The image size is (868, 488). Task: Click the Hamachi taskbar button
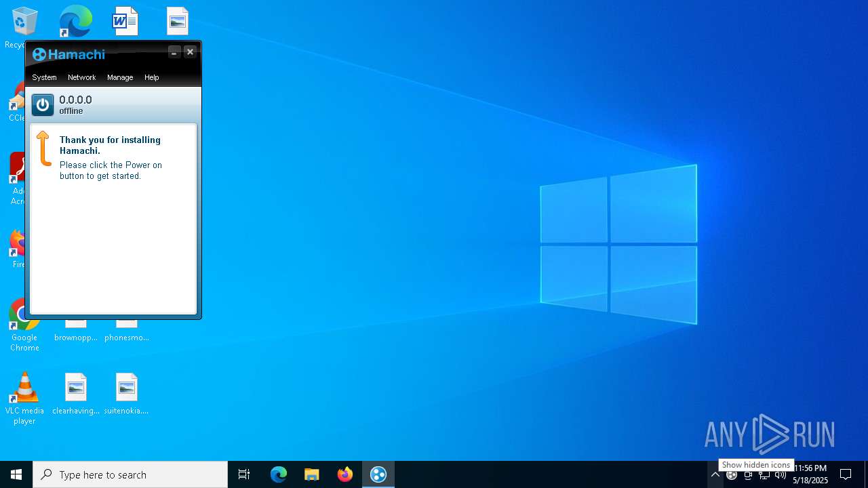[378, 474]
